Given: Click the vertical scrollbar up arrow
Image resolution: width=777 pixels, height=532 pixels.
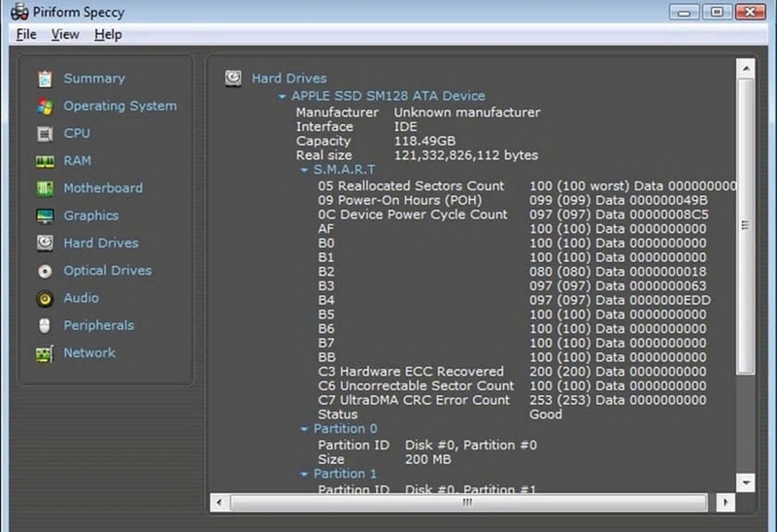Looking at the screenshot, I should click(x=746, y=68).
